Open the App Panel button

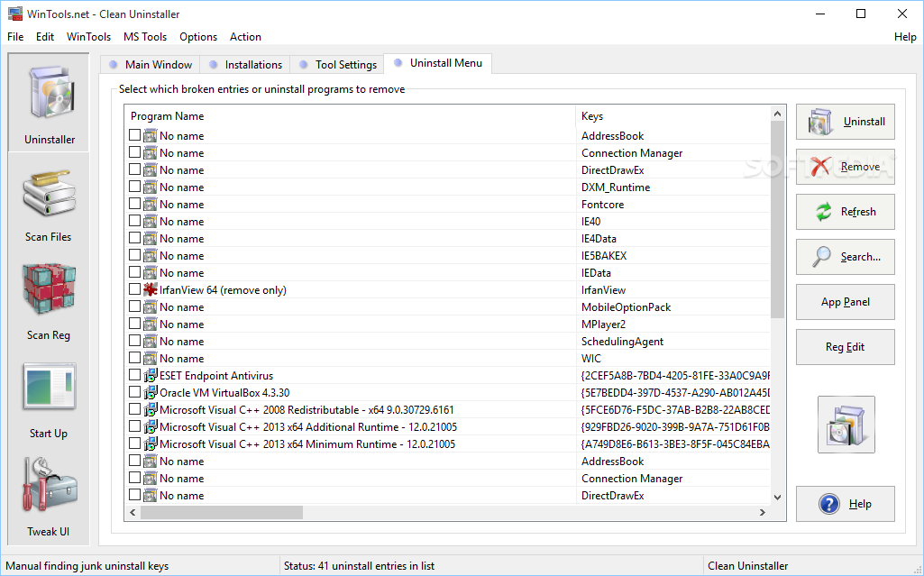845,302
